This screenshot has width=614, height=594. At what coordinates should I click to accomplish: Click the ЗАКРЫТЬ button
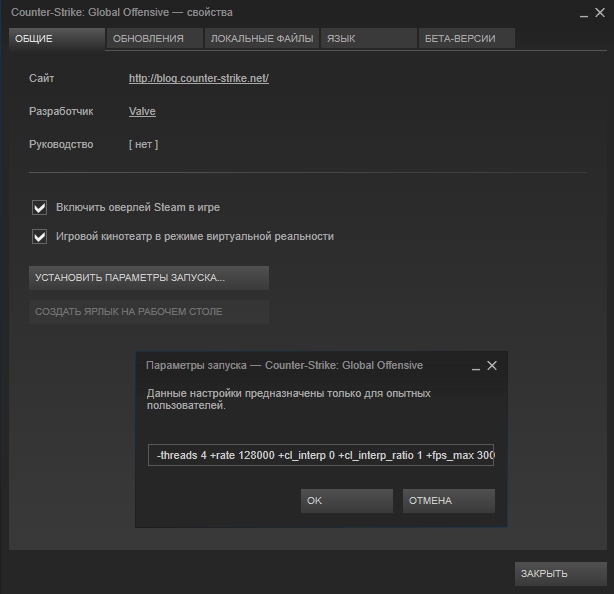(x=561, y=574)
